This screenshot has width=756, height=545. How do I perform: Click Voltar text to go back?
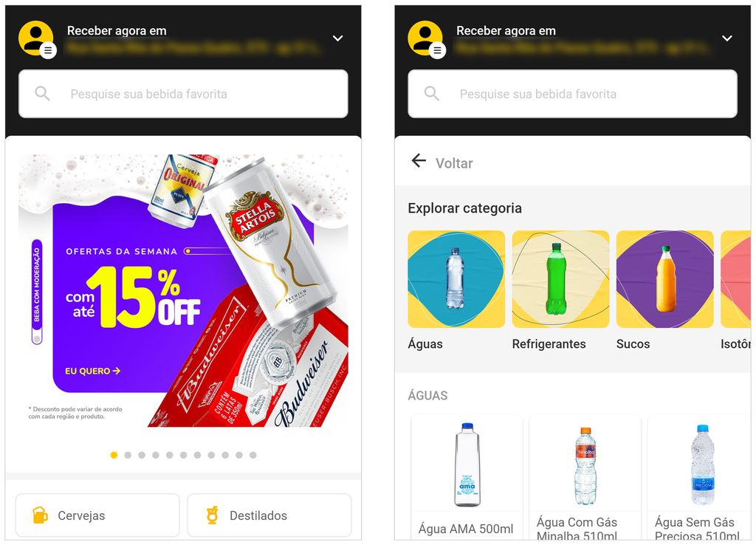(454, 163)
